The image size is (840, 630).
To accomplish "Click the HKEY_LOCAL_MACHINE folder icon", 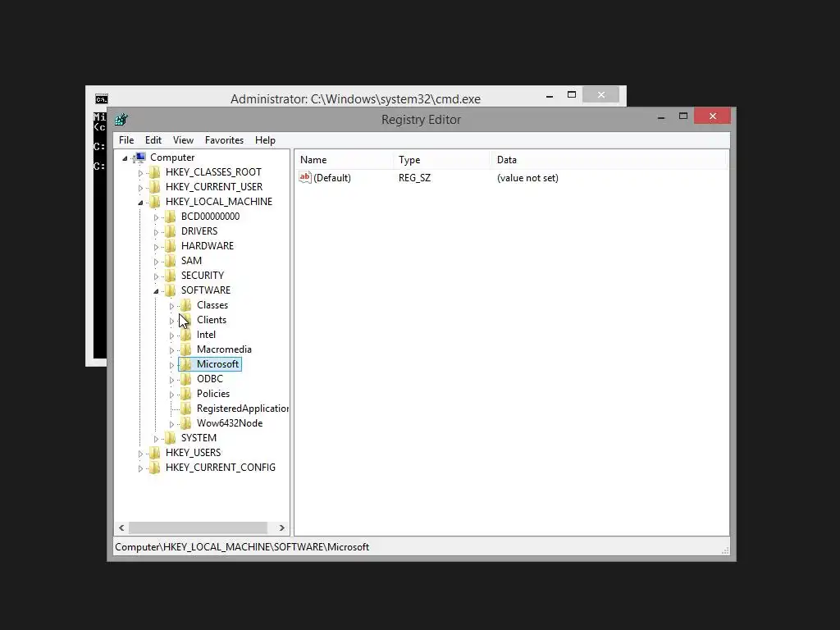I will click(155, 202).
